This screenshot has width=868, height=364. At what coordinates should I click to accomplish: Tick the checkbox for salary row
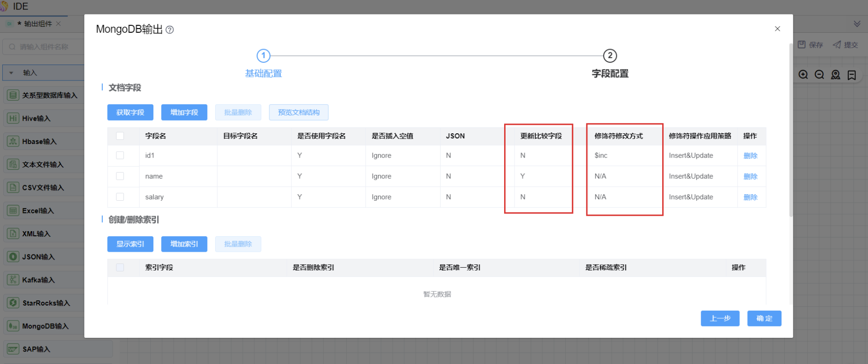120,197
